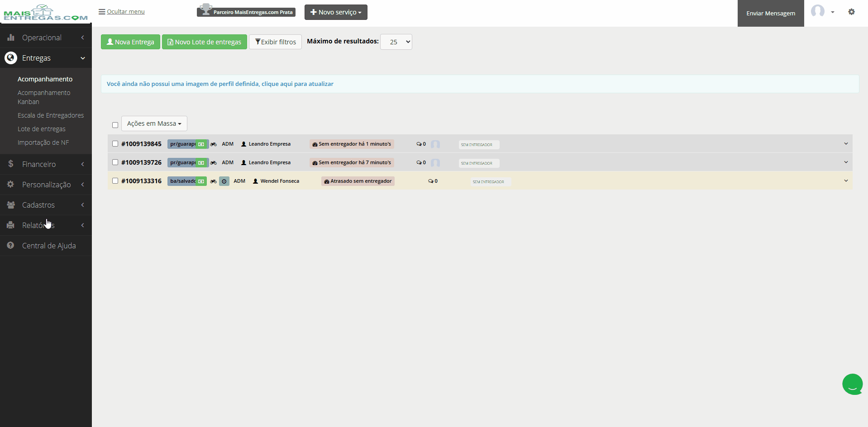Click the Central de Ajuda question icon
The height and width of the screenshot is (427, 868).
(x=10, y=245)
